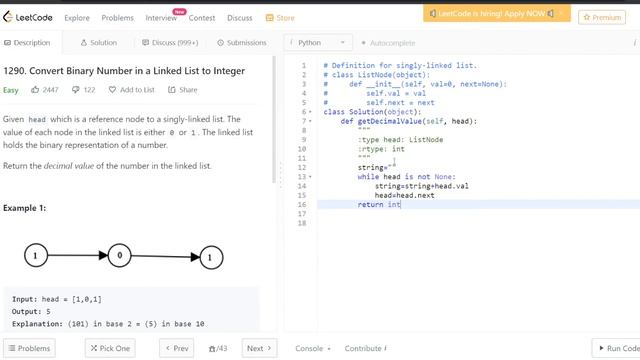Viewport: 640px width, 360px height.
Task: Expand the Console dropdown
Action: coord(313,348)
